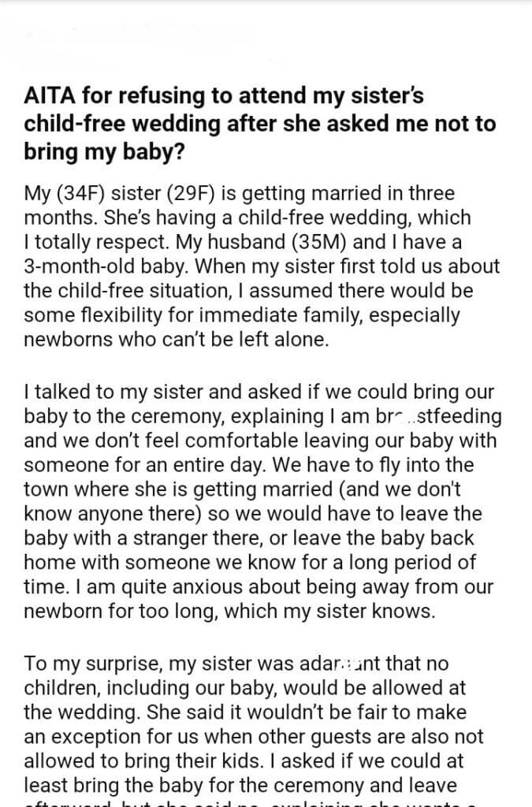Click the first paragraph about the sister's wedding
This screenshot has height=807, width=532.
(x=260, y=266)
